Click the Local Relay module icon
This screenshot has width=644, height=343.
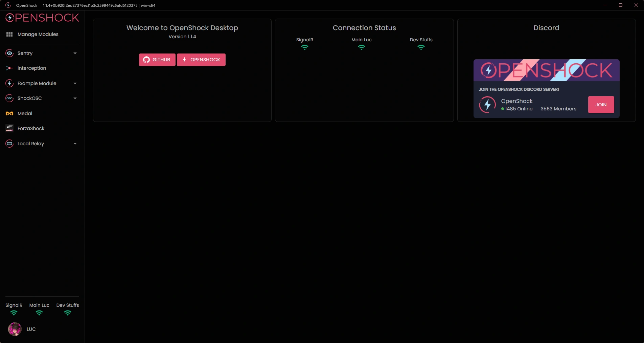point(9,144)
